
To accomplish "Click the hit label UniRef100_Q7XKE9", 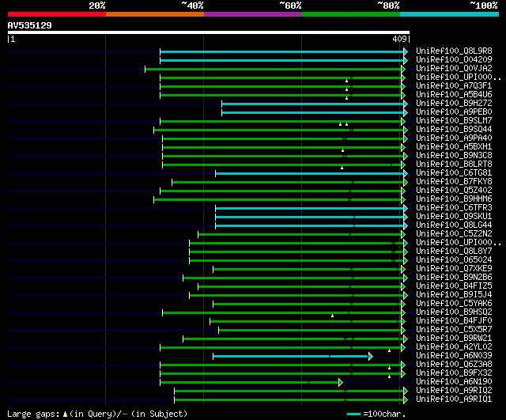I will point(454,269).
